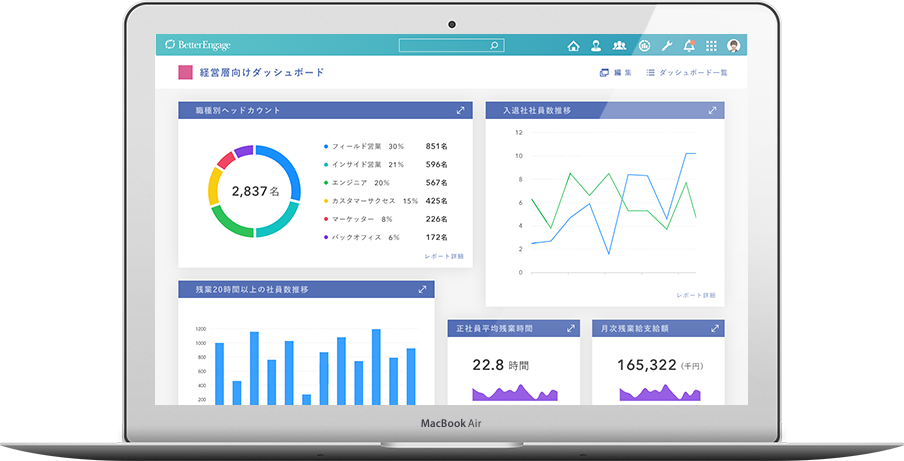This screenshot has width=904, height=461.
Task: Expand the 残業20時間以上の社員数推移 panel
Action: [423, 290]
